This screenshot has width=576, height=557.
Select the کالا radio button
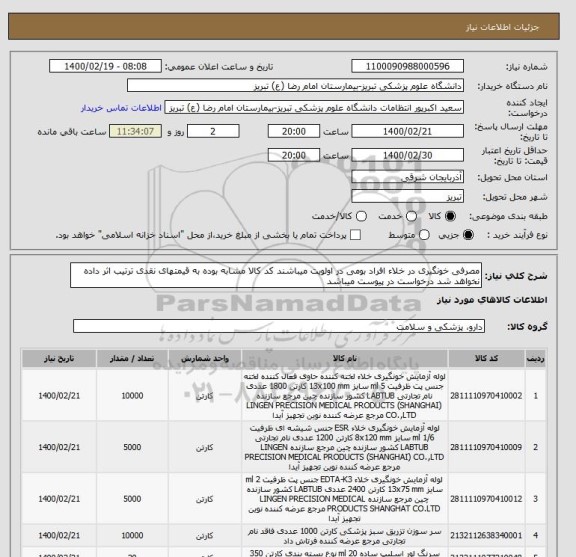[x=450, y=216]
